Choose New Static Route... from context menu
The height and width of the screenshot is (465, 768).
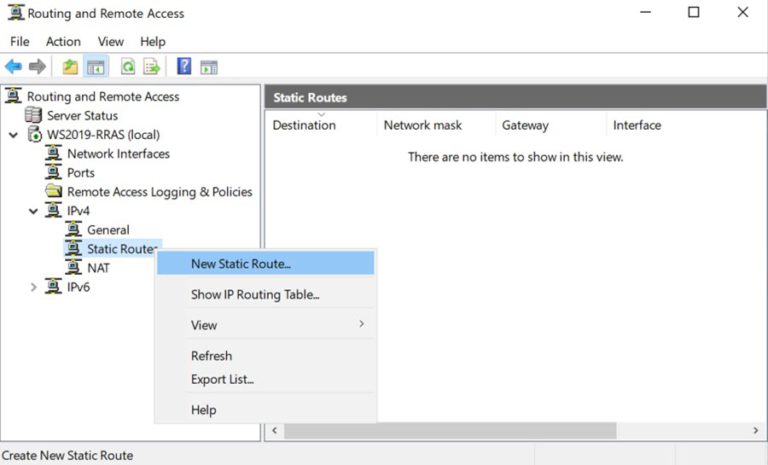click(x=265, y=264)
